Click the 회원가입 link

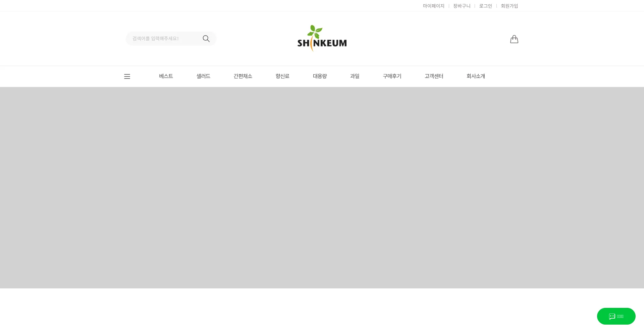[x=509, y=6]
